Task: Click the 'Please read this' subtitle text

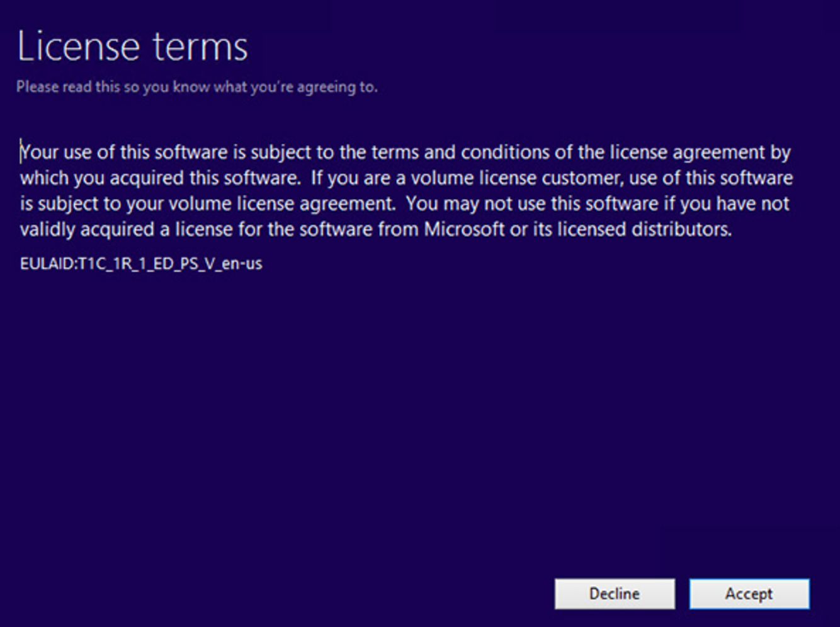Action: coord(197,87)
